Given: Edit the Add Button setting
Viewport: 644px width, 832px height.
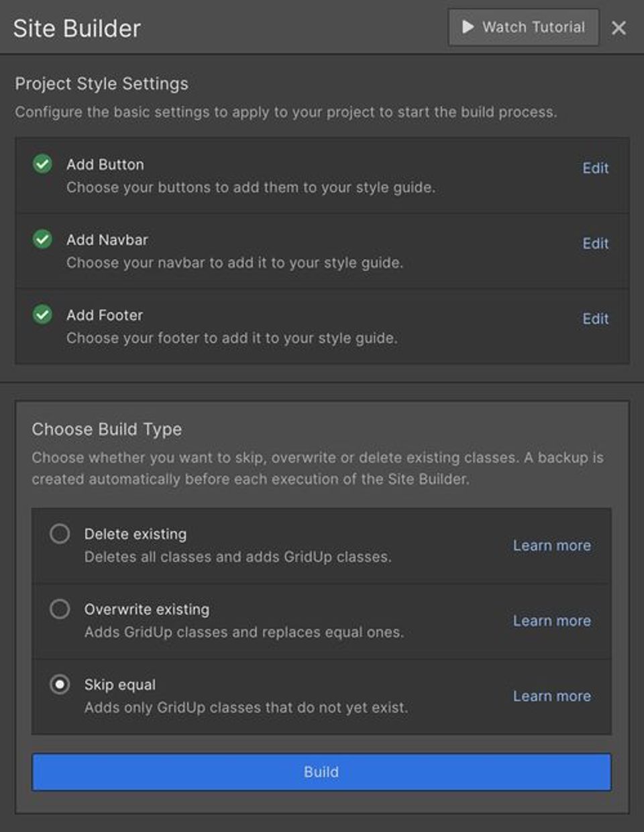Looking at the screenshot, I should pyautogui.click(x=595, y=168).
